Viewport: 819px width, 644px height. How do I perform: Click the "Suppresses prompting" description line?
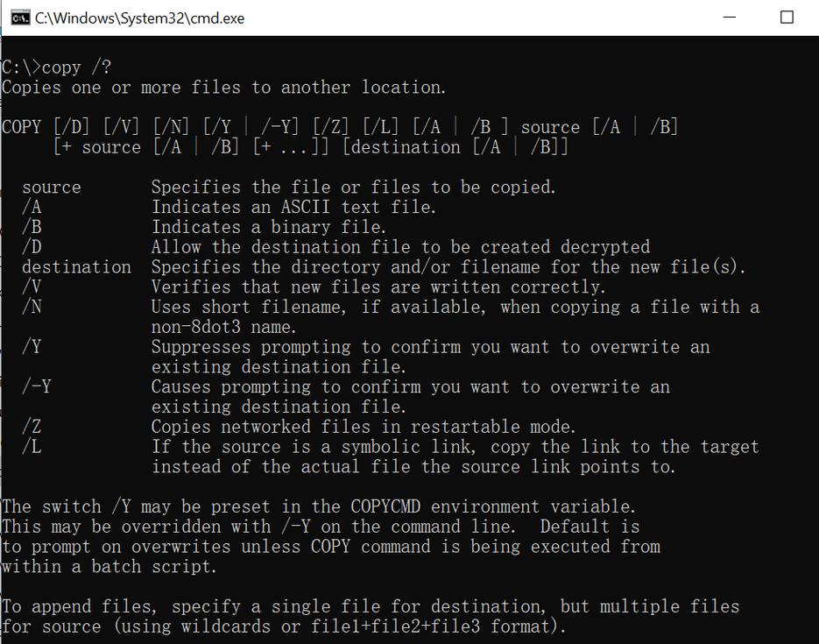click(430, 347)
